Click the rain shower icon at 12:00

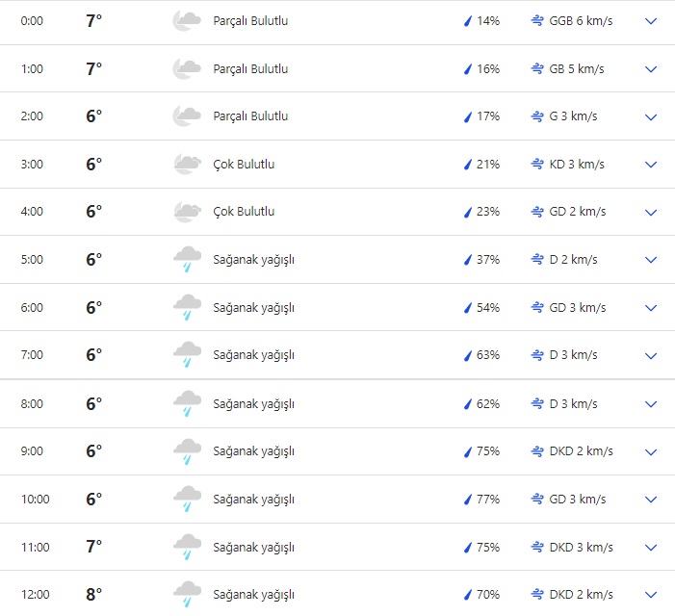pos(186,595)
